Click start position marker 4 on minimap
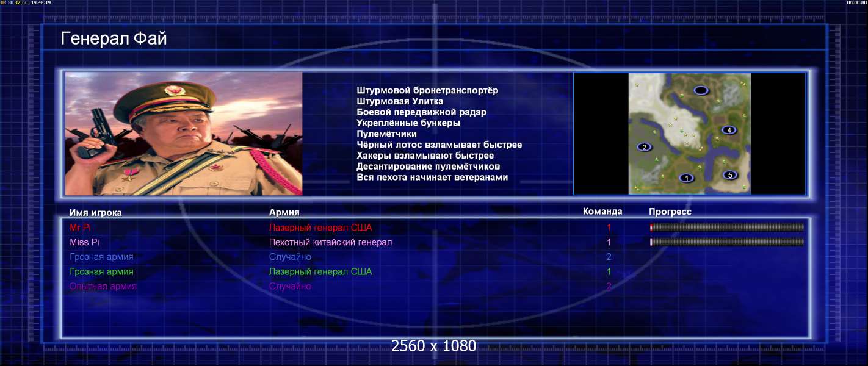The image size is (868, 366). pos(729,130)
